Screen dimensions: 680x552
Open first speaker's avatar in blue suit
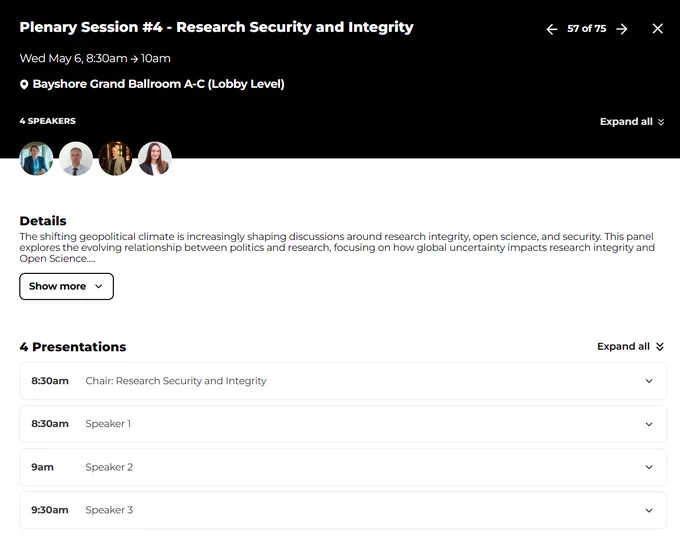click(x=36, y=159)
